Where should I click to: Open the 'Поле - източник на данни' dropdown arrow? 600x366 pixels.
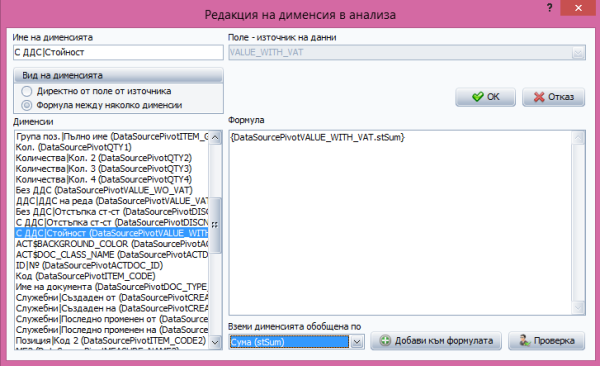pyautogui.click(x=578, y=53)
